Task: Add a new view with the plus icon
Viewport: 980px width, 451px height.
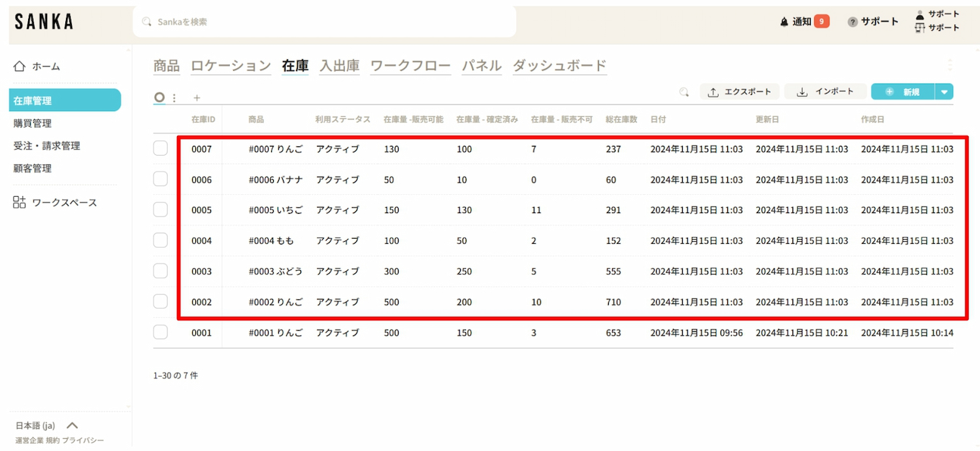Action: [x=197, y=98]
